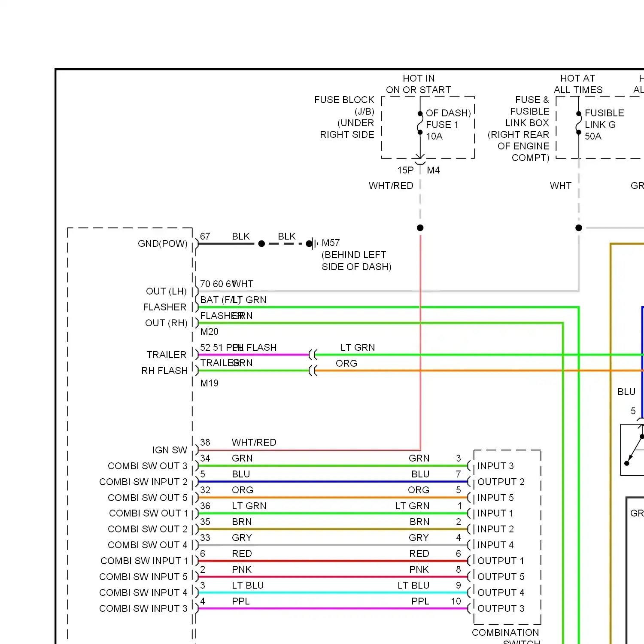Image resolution: width=644 pixels, height=644 pixels.
Task: Select the OUTPUT 2 combination switch pin
Action: point(501,482)
